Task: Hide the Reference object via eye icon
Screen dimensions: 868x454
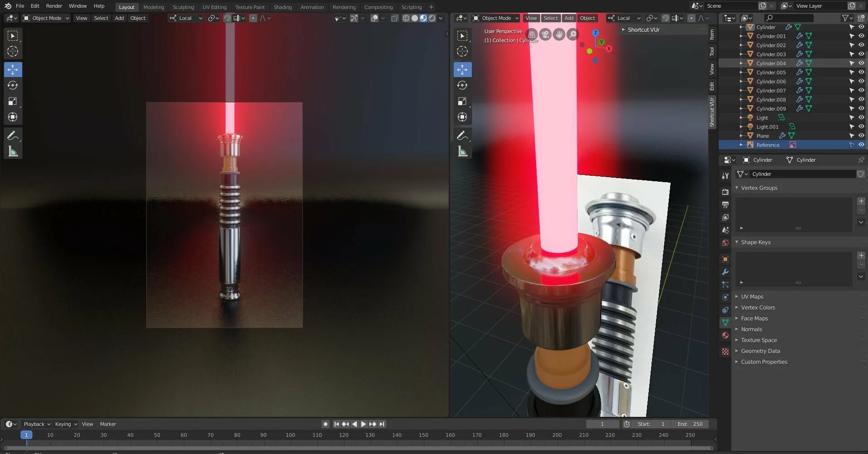Action: pyautogui.click(x=861, y=145)
